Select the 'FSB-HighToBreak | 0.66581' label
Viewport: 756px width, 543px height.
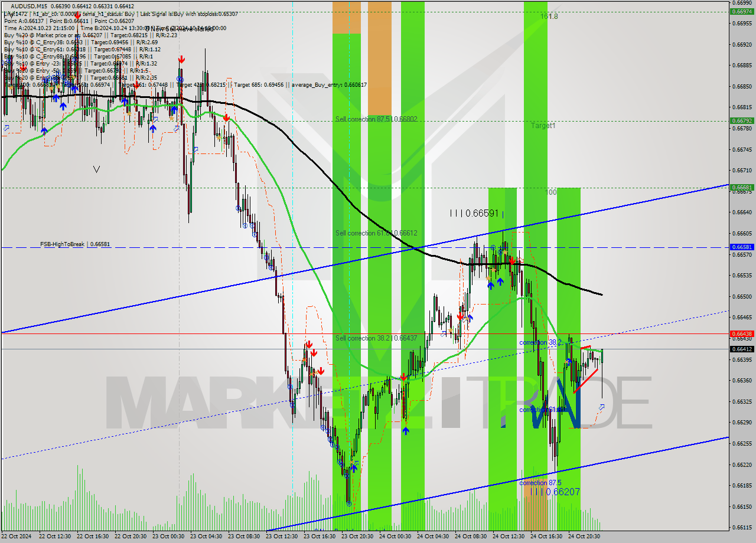(75, 244)
